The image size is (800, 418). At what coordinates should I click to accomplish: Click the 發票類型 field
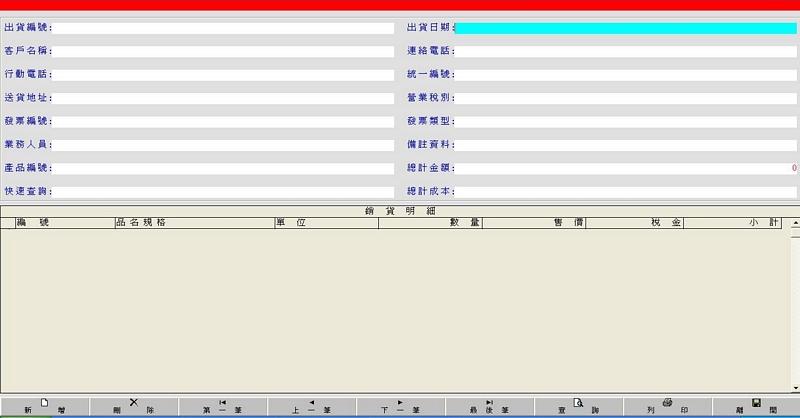tap(626, 121)
